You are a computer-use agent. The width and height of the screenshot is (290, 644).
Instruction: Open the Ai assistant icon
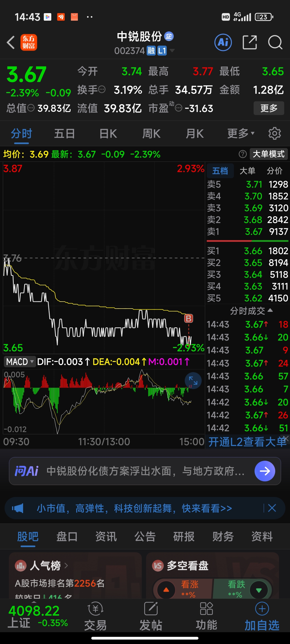coord(223,42)
